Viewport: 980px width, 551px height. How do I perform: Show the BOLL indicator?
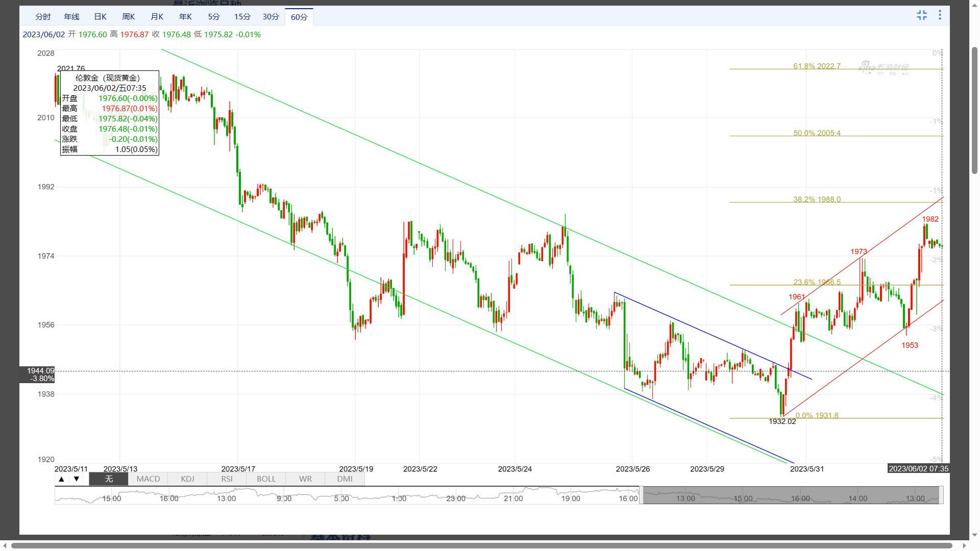click(266, 479)
